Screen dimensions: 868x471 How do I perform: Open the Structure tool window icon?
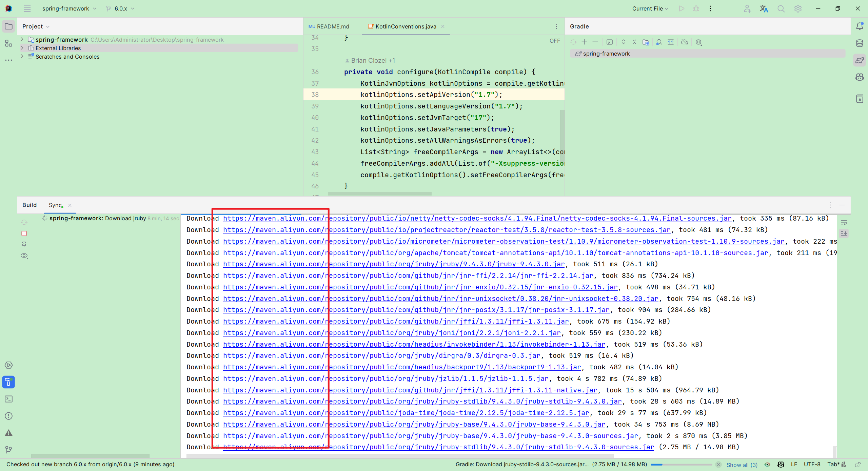click(x=8, y=43)
